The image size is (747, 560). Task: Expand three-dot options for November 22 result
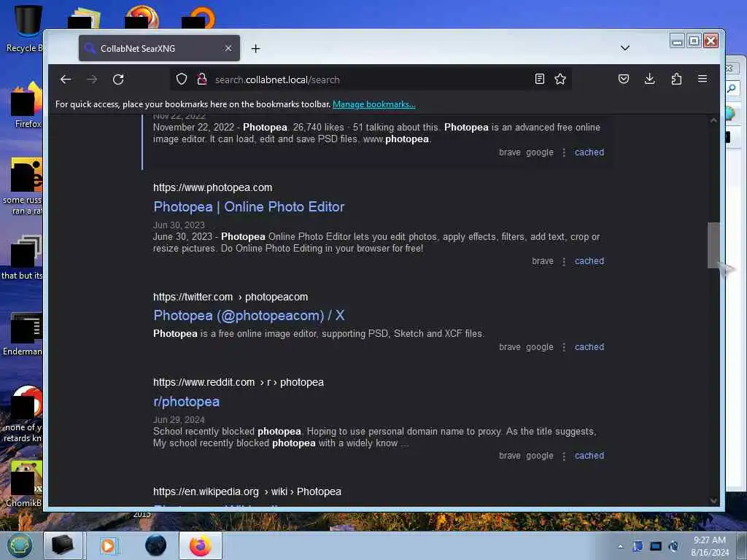click(x=564, y=153)
